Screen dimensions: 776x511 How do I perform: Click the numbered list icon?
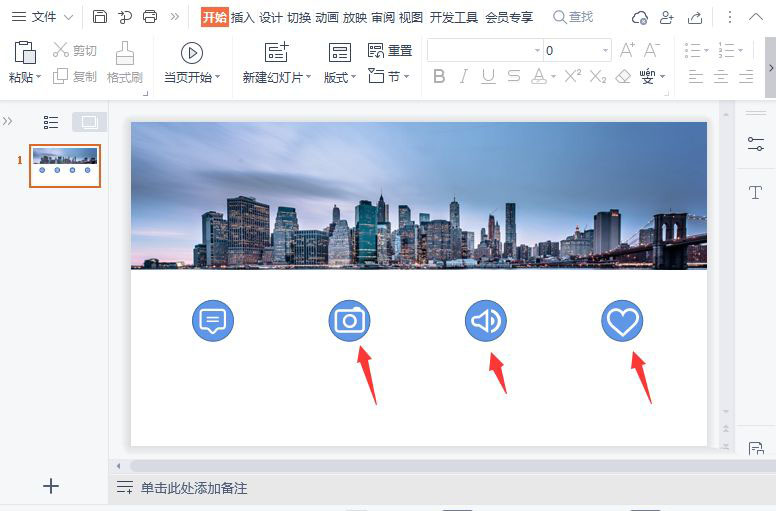727,50
